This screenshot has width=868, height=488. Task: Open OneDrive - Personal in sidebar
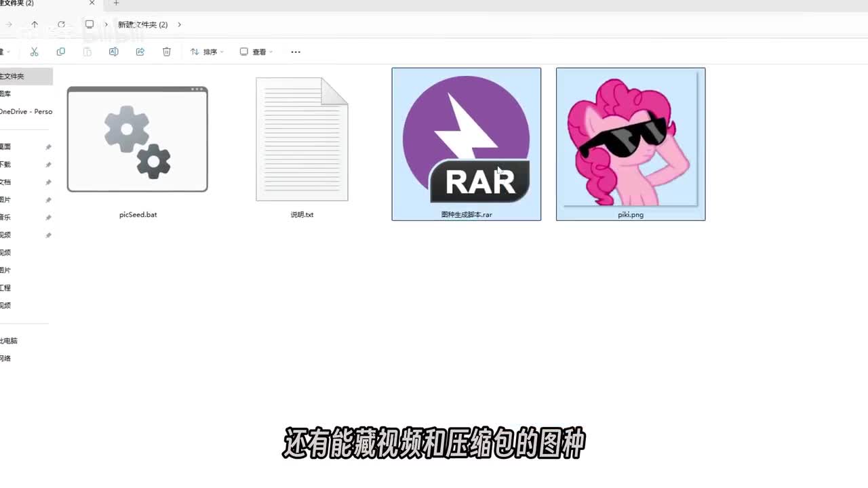[x=26, y=111]
